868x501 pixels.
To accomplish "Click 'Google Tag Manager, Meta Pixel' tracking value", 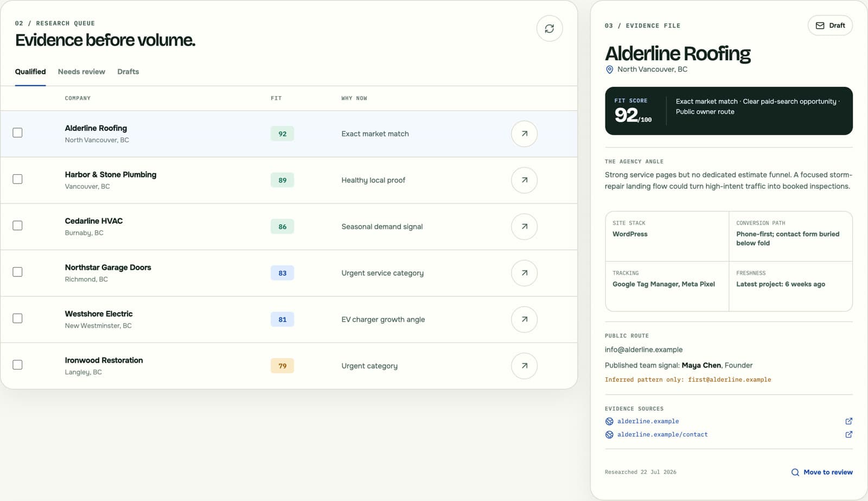I will [x=663, y=284].
